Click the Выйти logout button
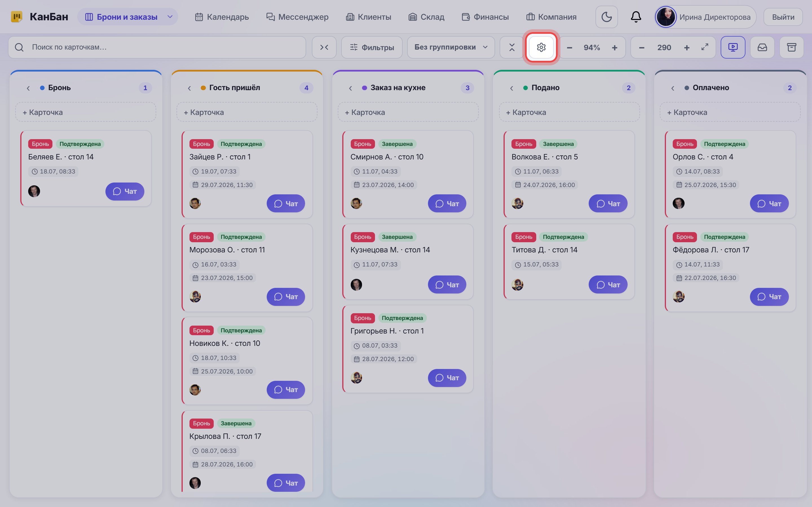This screenshot has width=812, height=507. click(783, 17)
